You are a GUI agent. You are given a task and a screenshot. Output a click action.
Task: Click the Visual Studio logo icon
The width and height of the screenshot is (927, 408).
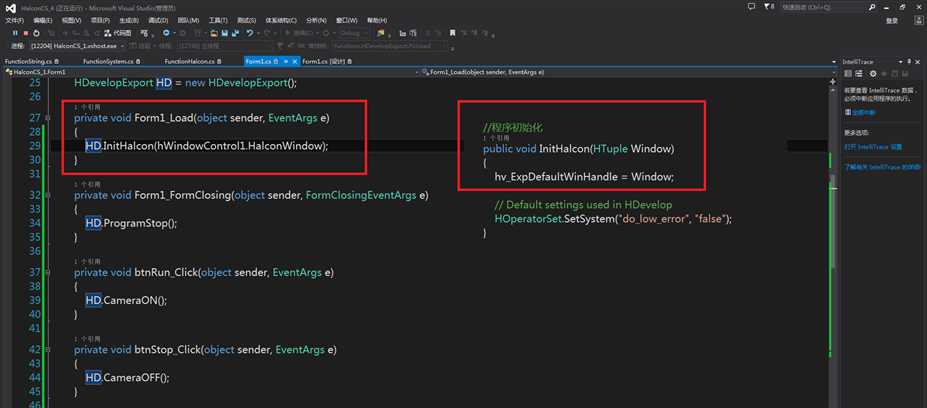click(11, 8)
